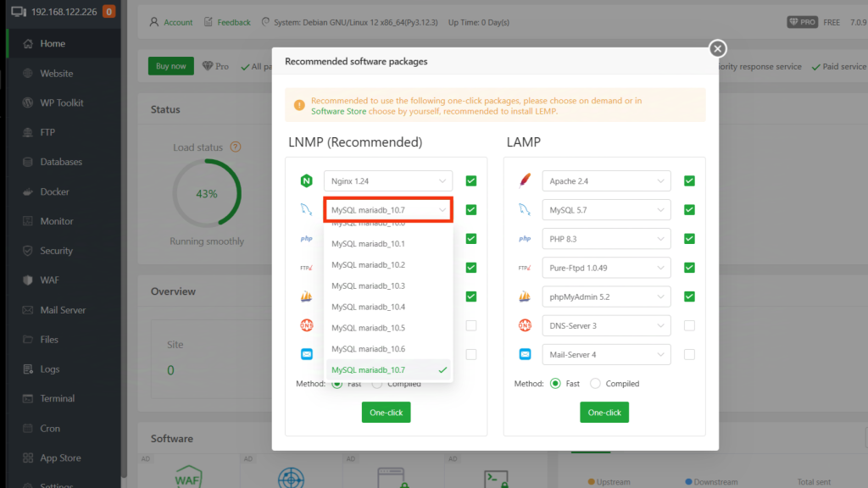Close the Recommended software packages dialog

[x=717, y=48]
